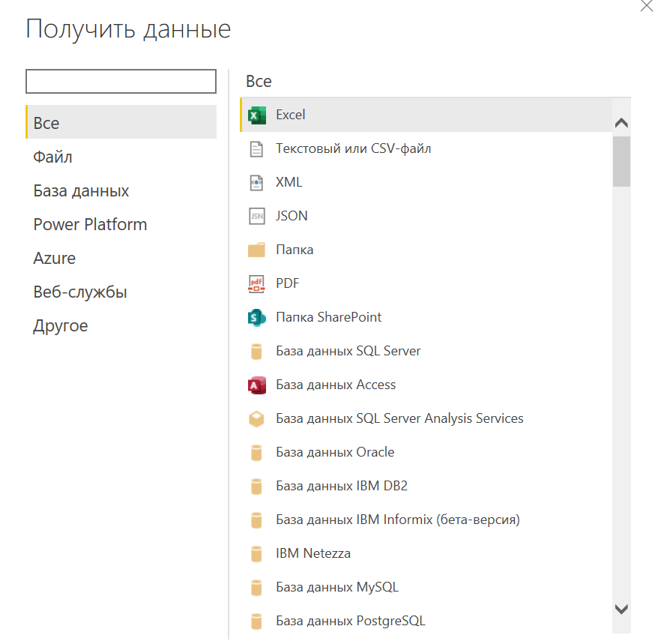
Task: Pick the PDF connector icon
Action: 256,284
